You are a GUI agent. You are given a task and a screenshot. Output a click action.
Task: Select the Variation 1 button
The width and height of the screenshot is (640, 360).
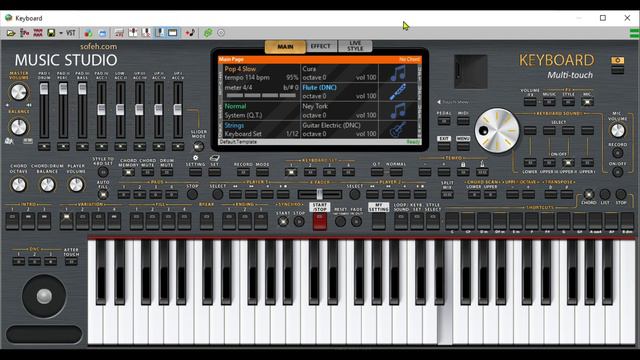point(66,221)
